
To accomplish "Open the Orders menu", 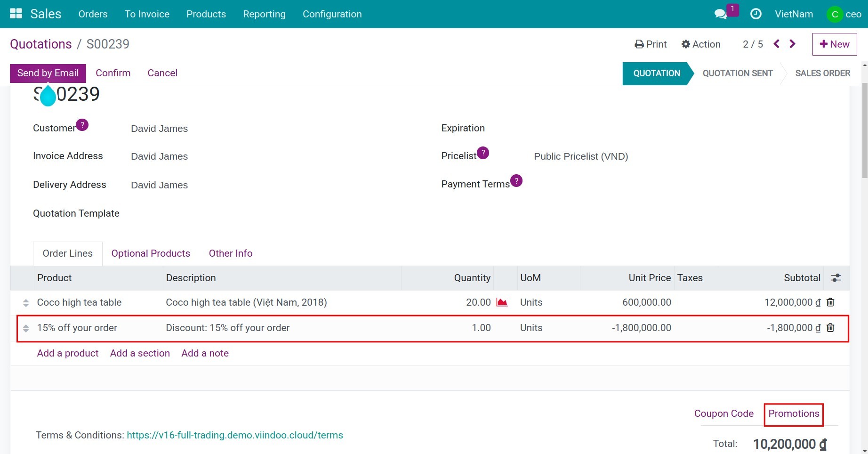I will [93, 14].
